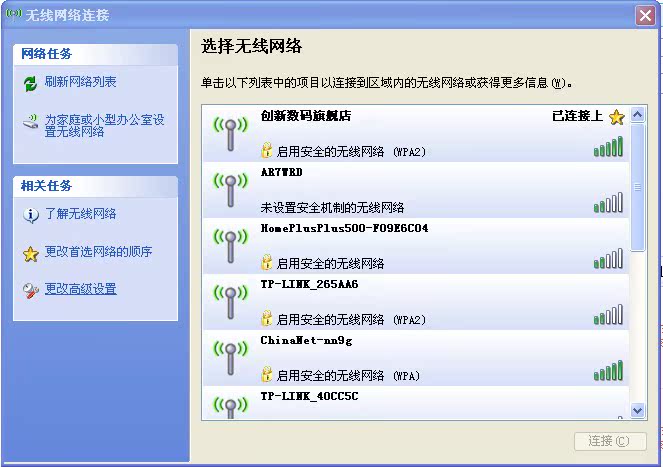Screen dimensions: 663x467
Task: Click 选择无线网络 heading
Action: coord(252,46)
